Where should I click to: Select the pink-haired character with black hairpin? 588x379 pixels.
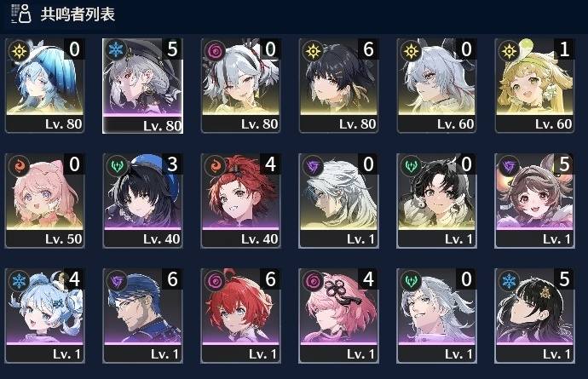(338, 316)
